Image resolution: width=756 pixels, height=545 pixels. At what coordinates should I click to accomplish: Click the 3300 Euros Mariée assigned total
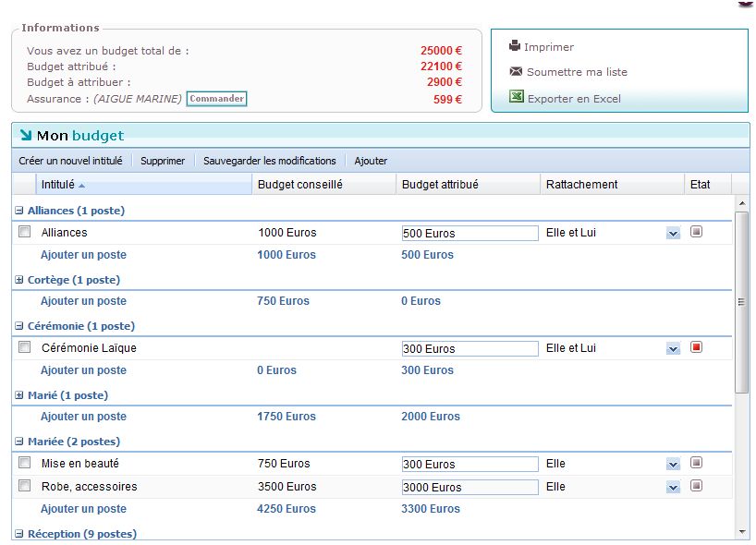point(431,509)
